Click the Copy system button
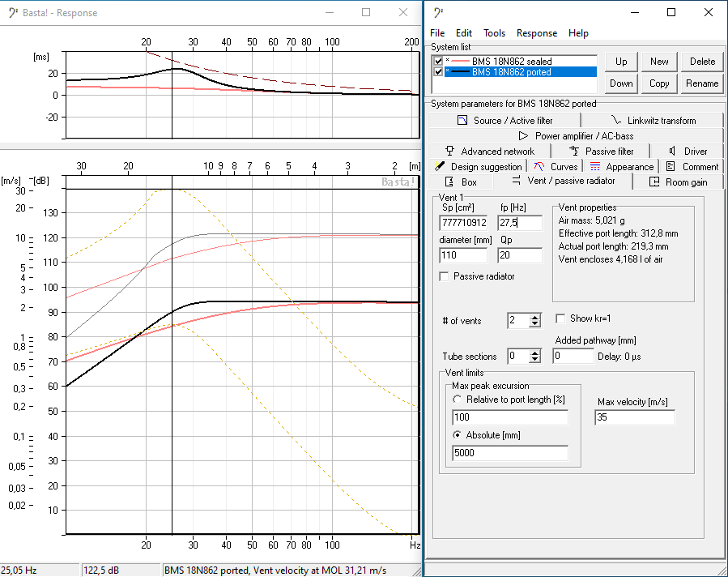Screen dimensions: 728x577 click(x=659, y=83)
